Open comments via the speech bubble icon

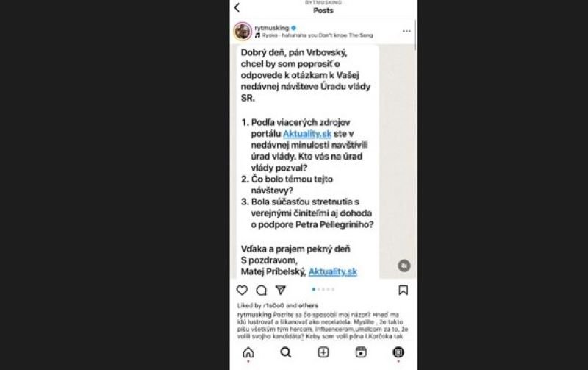click(262, 290)
